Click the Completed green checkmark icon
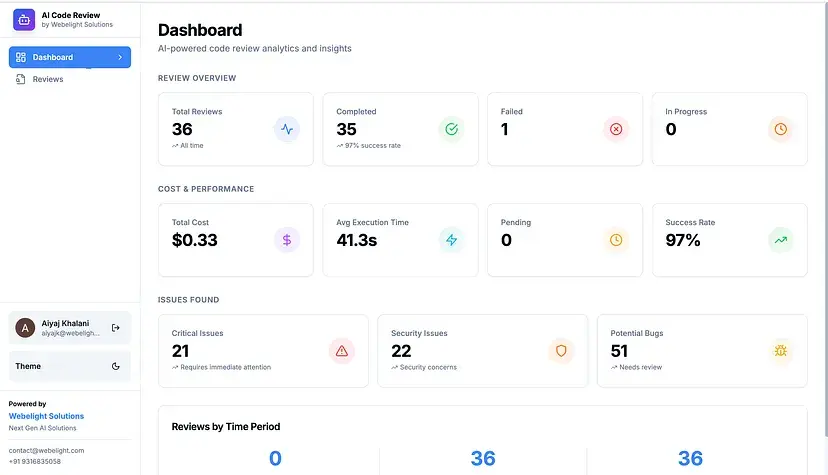The image size is (828, 475). [451, 129]
